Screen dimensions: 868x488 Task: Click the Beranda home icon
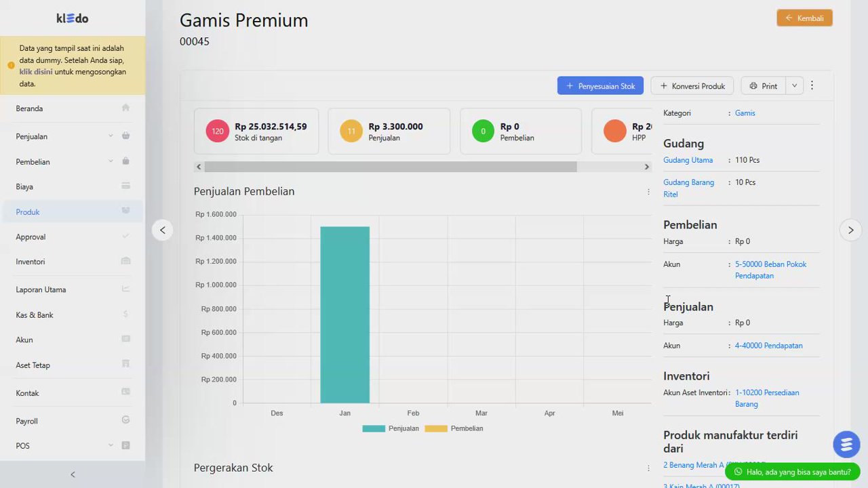click(125, 108)
